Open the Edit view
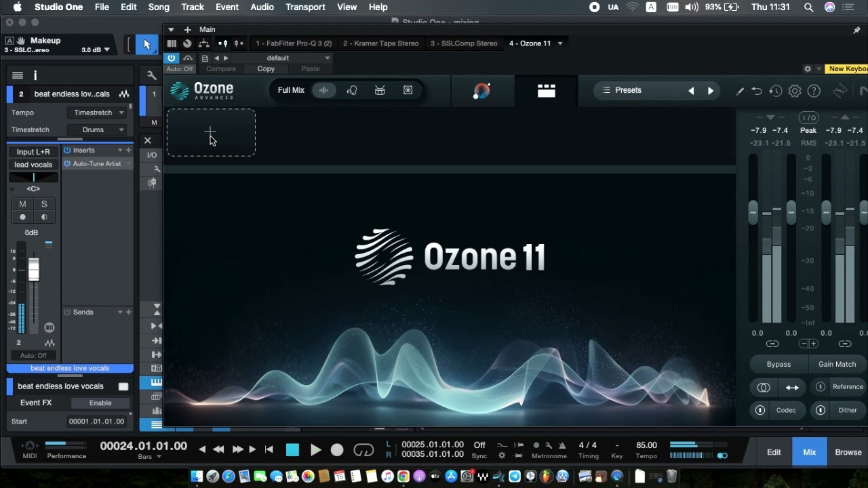 pos(774,452)
